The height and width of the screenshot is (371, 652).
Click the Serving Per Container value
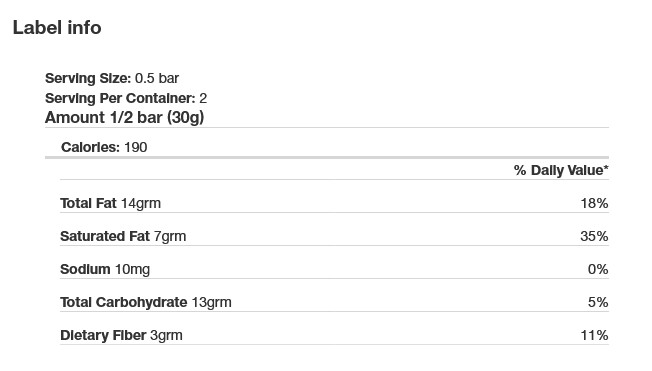click(203, 98)
